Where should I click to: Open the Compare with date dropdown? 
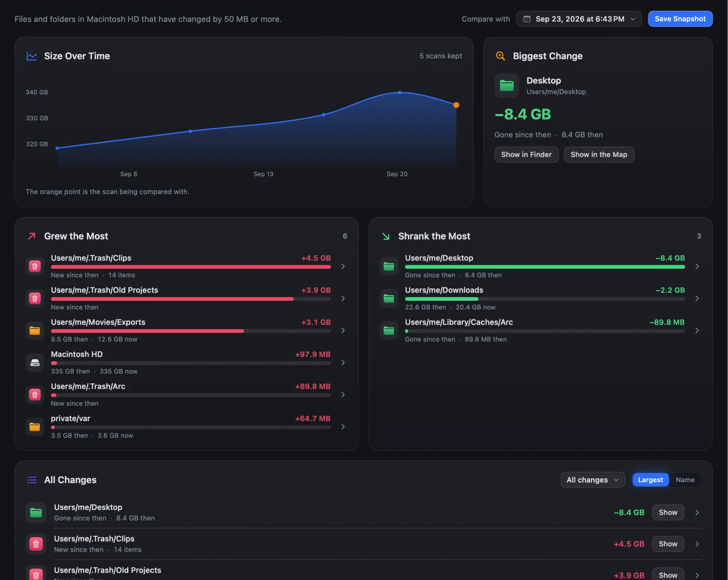point(579,19)
